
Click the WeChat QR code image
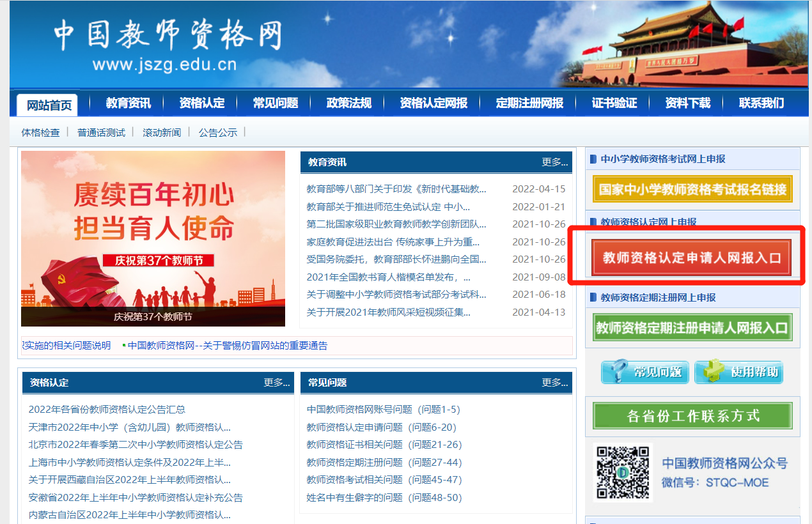(622, 472)
